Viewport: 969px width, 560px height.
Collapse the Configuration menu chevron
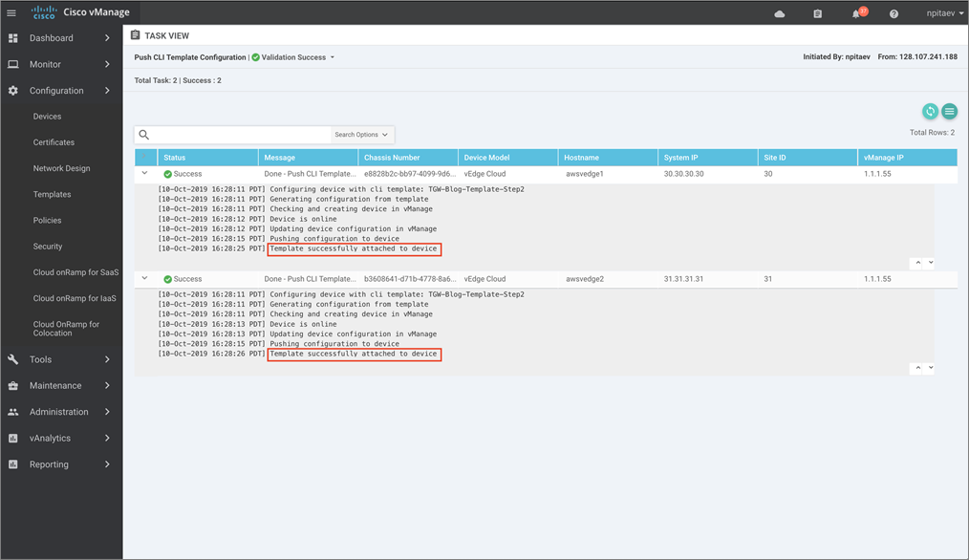108,90
